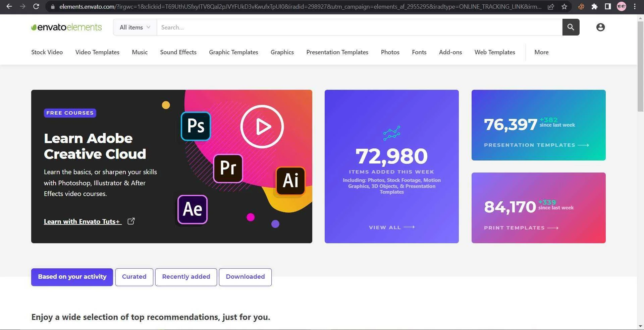Screen dimensions: 644x330
Task: Open the Chrome three-dot menu
Action: click(635, 7)
